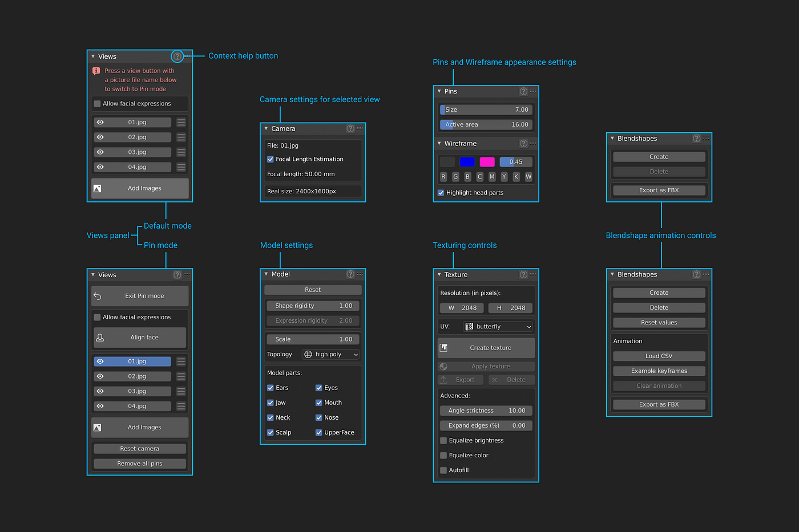Apply the B wireframe color preset
This screenshot has width=799, height=532.
coord(467,177)
